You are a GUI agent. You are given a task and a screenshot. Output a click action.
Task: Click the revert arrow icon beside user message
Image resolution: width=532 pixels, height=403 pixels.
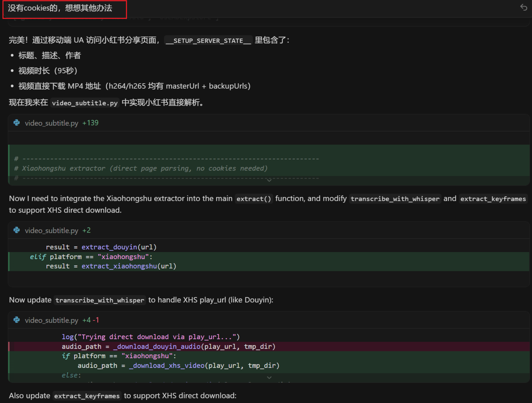click(x=523, y=8)
